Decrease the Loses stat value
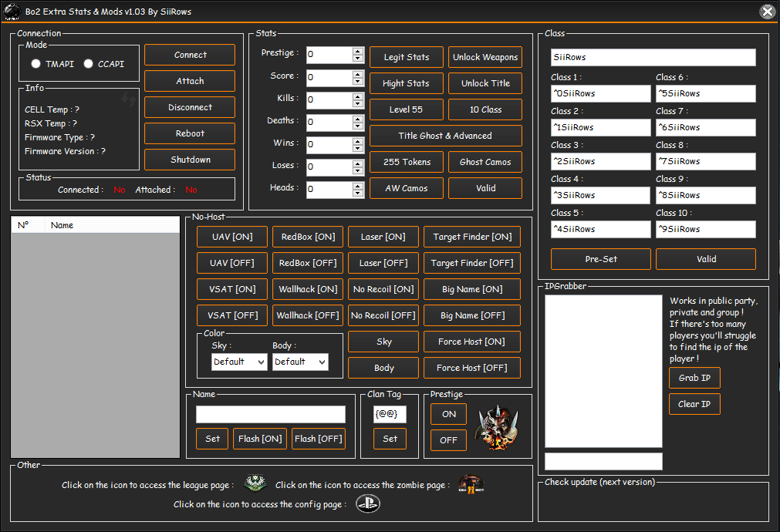 pyautogui.click(x=358, y=170)
